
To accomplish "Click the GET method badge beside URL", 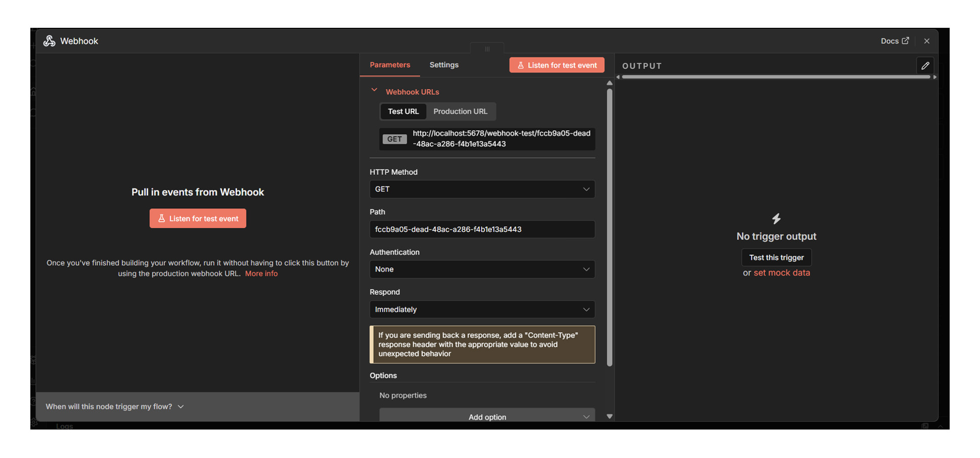I will pos(394,139).
